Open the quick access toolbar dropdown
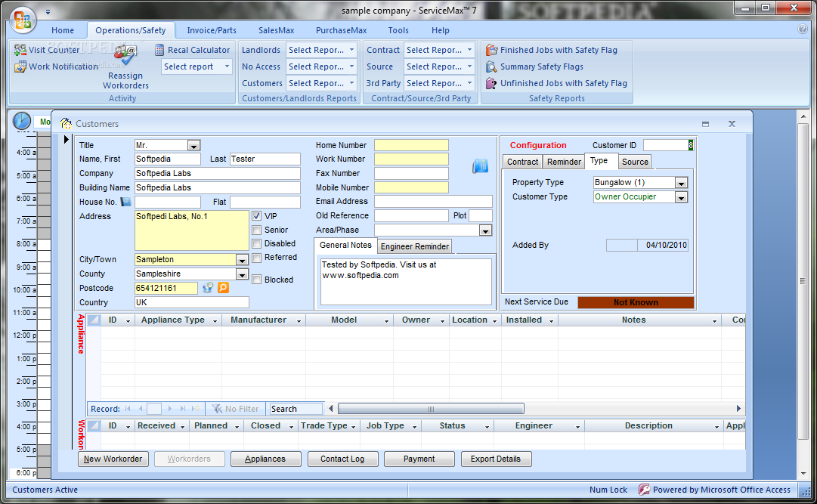This screenshot has height=504, width=817. pos(48,11)
